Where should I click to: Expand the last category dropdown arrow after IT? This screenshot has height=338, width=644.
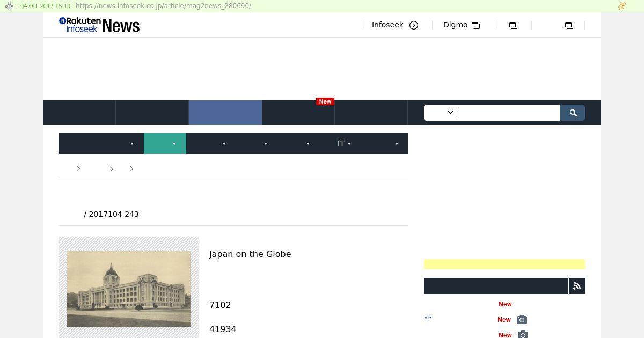[396, 144]
